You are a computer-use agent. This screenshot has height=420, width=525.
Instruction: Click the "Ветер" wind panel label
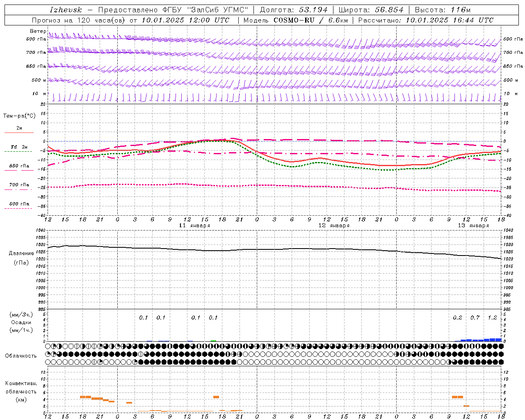click(38, 31)
